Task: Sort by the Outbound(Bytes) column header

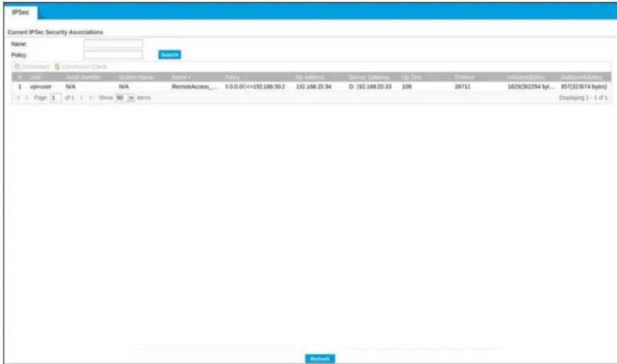Action: coord(582,77)
